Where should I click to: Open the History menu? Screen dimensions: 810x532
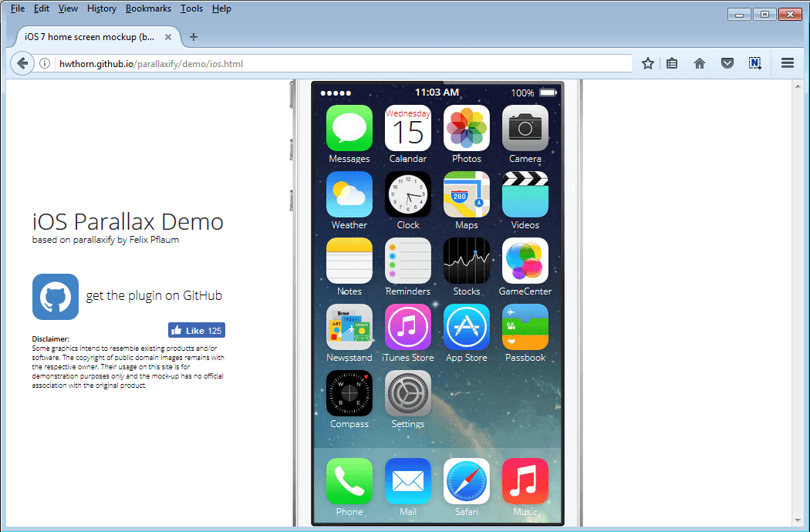tap(101, 8)
